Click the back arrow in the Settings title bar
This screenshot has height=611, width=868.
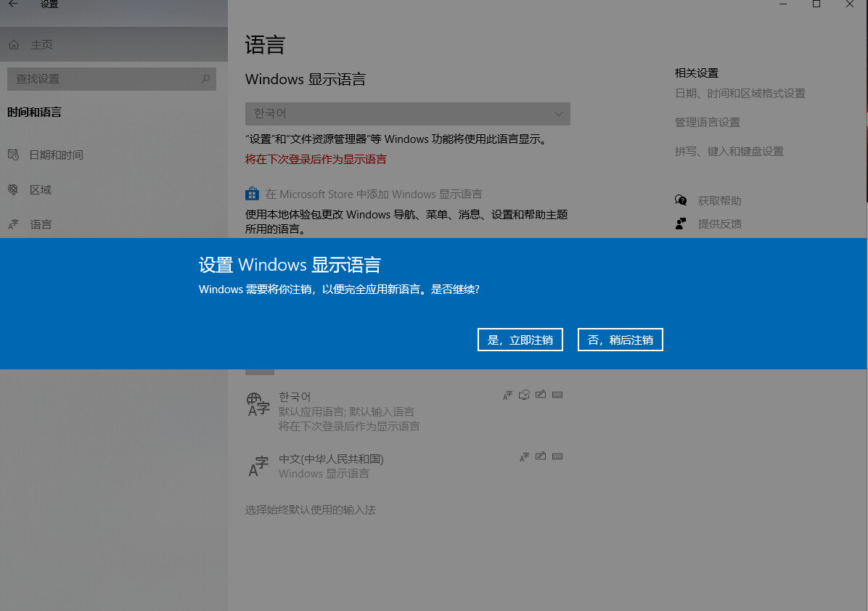(13, 4)
